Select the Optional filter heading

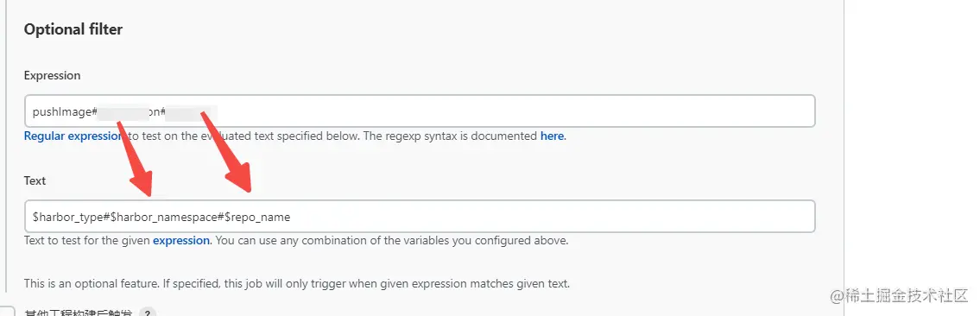73,29
